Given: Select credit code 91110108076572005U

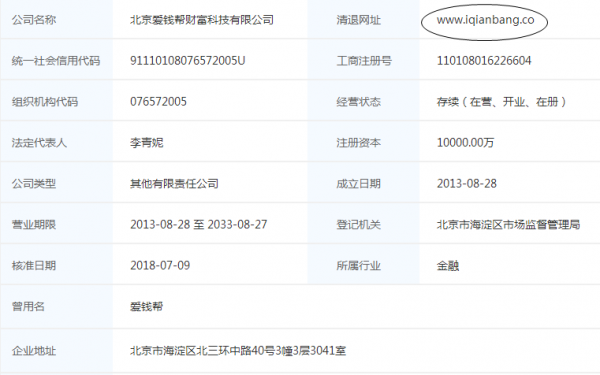Looking at the screenshot, I should (x=188, y=61).
